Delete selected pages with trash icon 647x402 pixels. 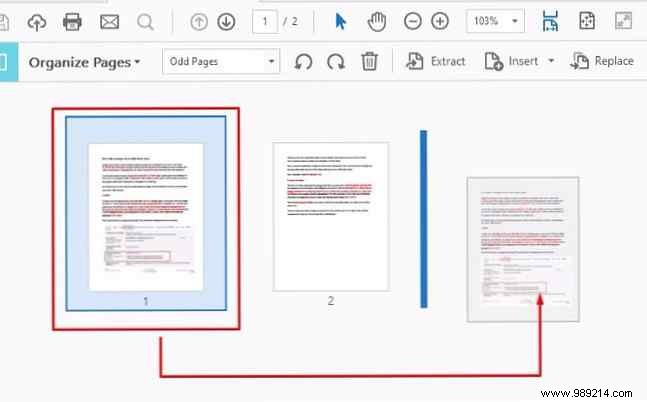(x=369, y=61)
